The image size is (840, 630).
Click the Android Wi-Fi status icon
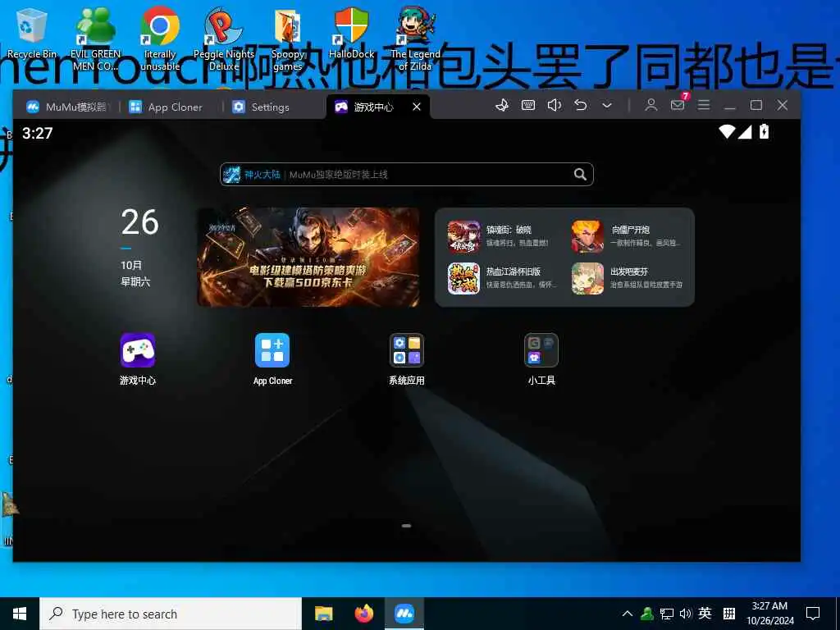(x=727, y=131)
